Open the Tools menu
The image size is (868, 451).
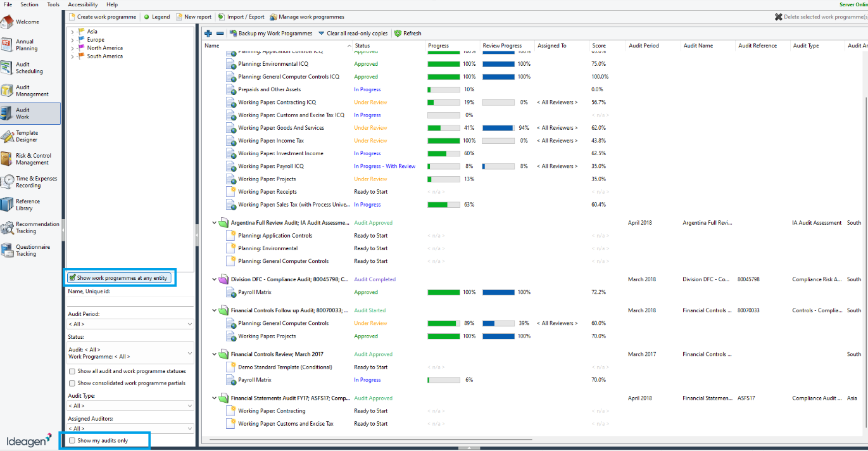coord(52,4)
